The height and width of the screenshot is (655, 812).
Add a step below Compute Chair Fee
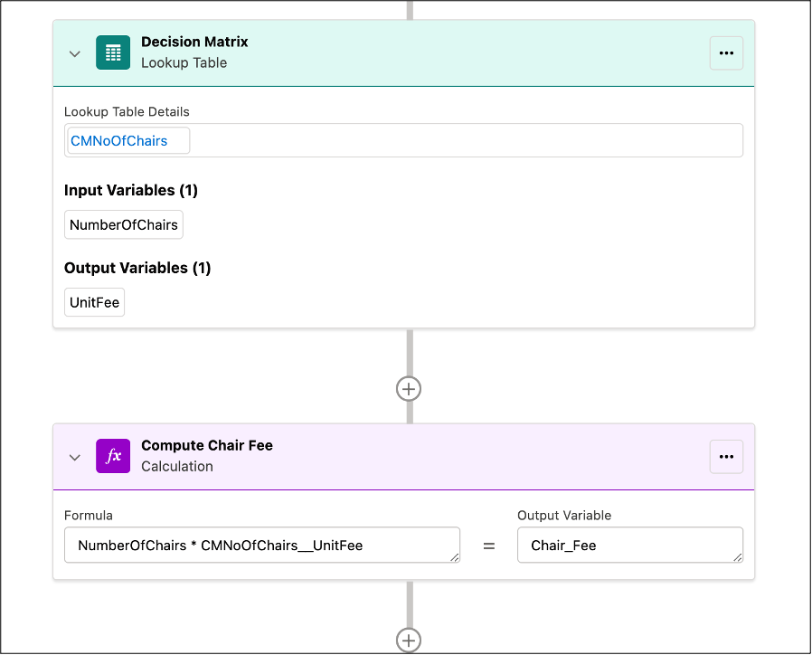coord(409,640)
